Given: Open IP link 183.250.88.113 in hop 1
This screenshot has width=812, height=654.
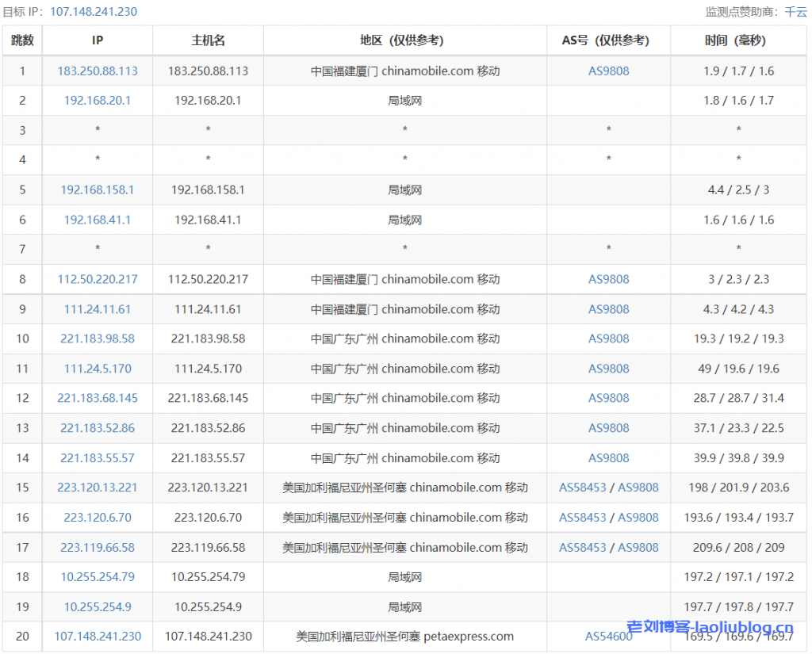Looking at the screenshot, I should [98, 71].
